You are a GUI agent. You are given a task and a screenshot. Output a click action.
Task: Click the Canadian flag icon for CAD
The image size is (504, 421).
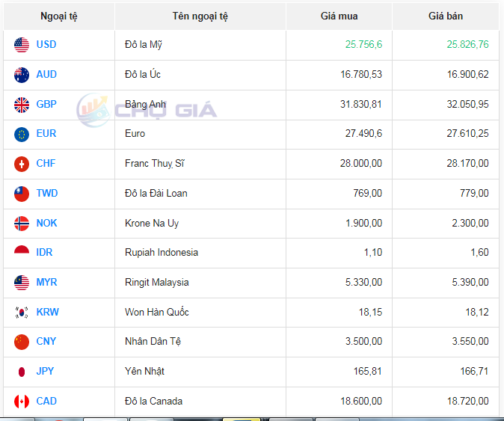pyautogui.click(x=22, y=402)
